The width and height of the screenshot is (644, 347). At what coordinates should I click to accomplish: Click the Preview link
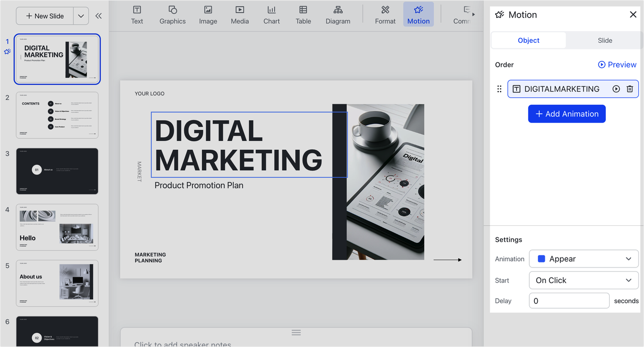coord(617,64)
